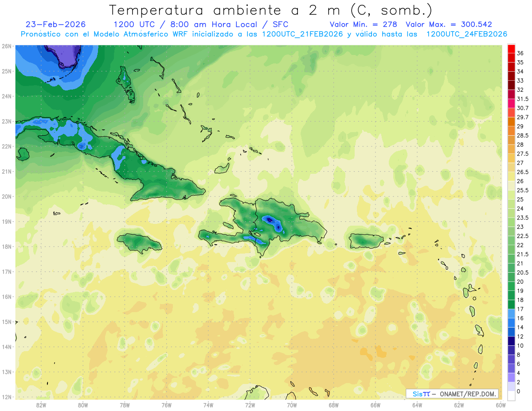Click the island of Jamaica on map
This screenshot has height=411, width=532.
point(139,243)
